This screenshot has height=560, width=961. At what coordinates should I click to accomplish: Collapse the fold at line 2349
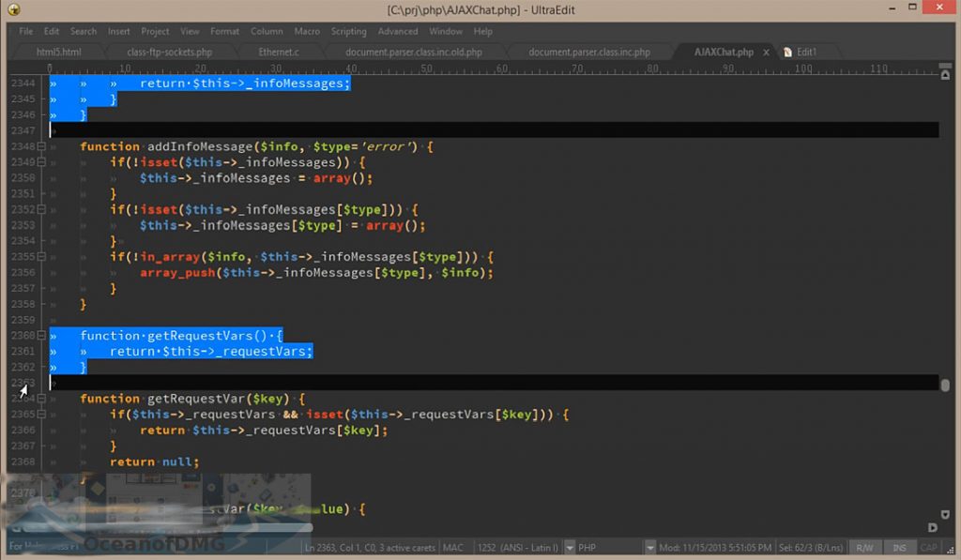click(x=41, y=162)
